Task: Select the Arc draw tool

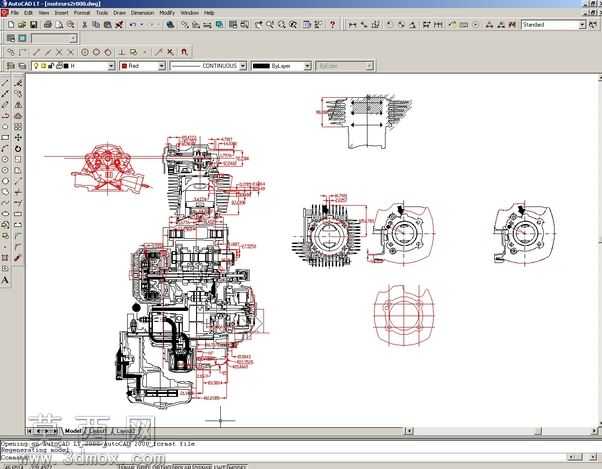Action: 5,149
